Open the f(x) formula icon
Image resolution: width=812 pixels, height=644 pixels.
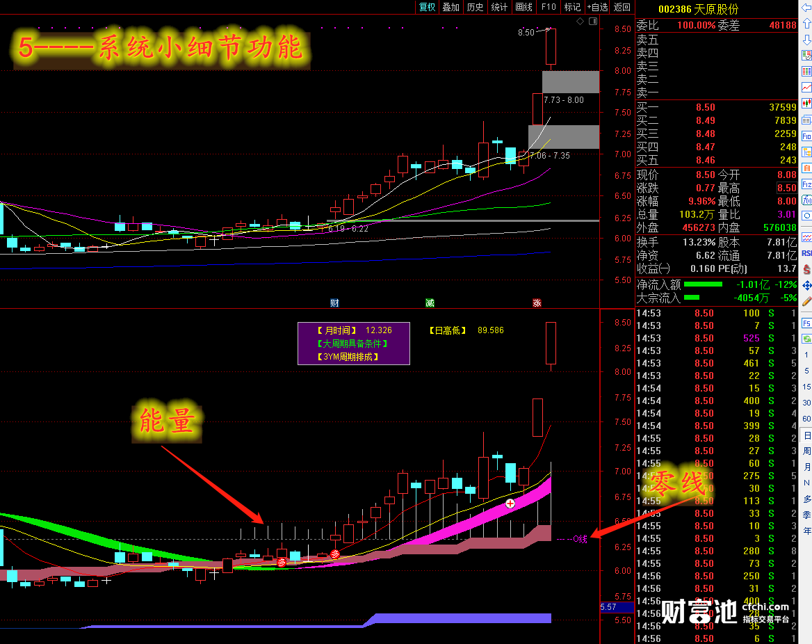[x=806, y=200]
